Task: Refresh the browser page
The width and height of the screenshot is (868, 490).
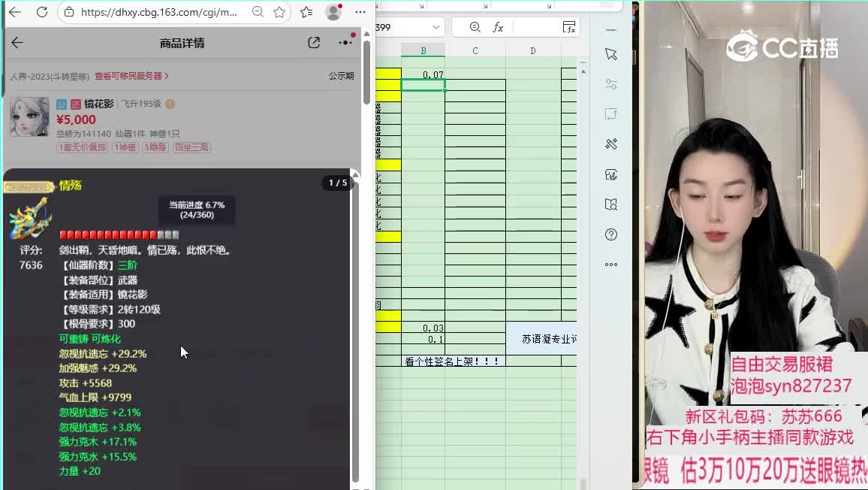Action: [x=42, y=12]
